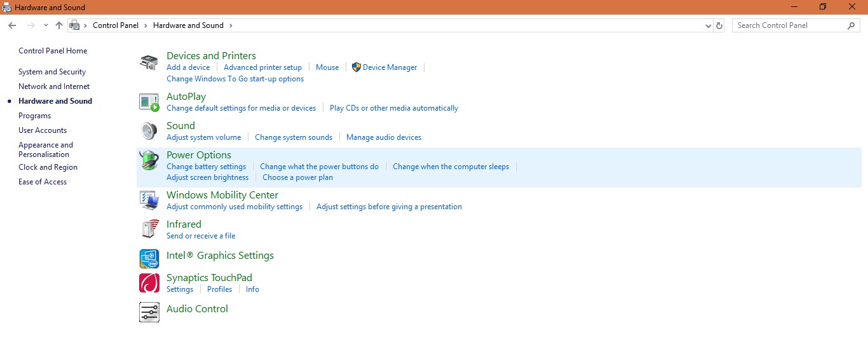Expand the address bar history dropdown

point(709,25)
